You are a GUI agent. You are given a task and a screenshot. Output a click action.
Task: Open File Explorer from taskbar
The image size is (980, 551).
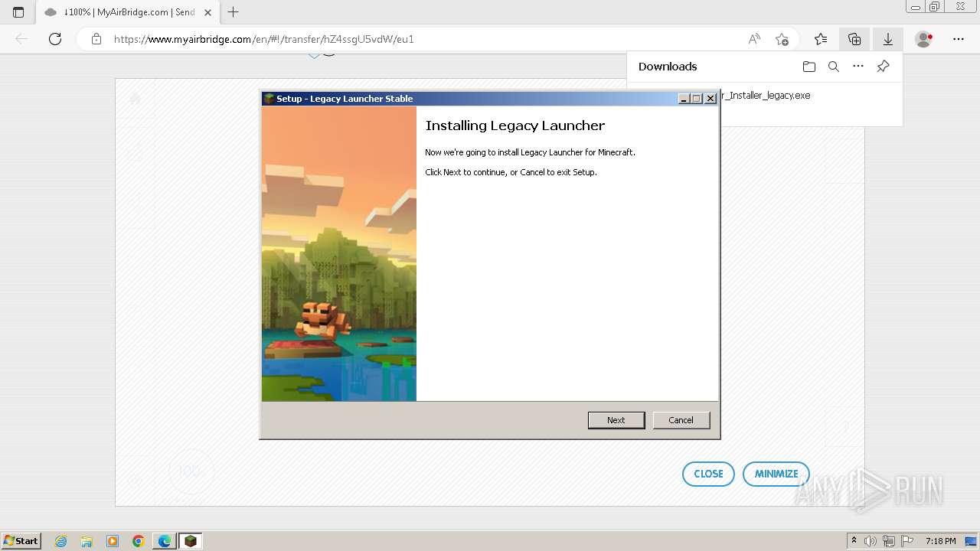[87, 541]
